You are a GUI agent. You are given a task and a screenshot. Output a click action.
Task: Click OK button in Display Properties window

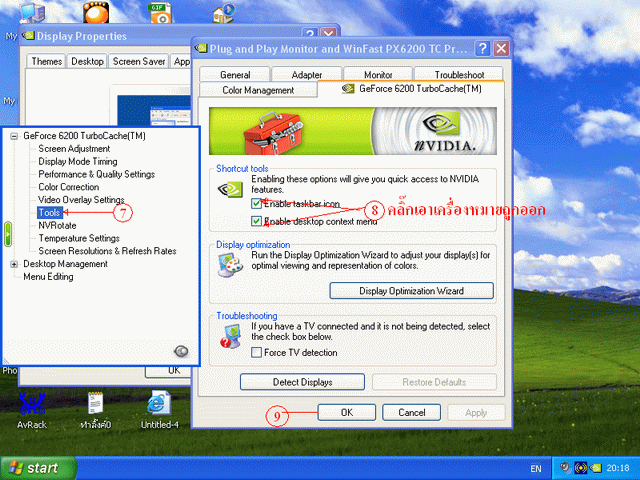click(x=169, y=371)
